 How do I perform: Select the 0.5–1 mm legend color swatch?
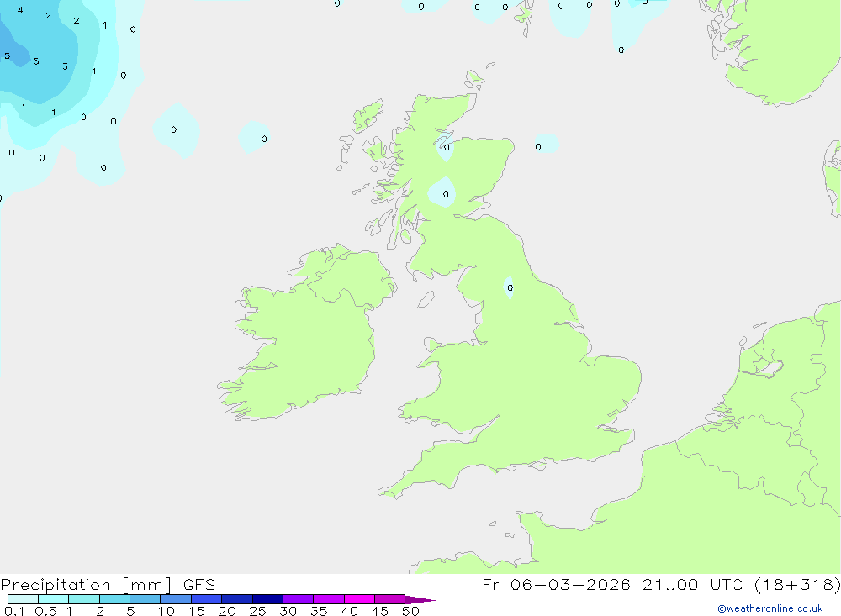tap(53, 599)
